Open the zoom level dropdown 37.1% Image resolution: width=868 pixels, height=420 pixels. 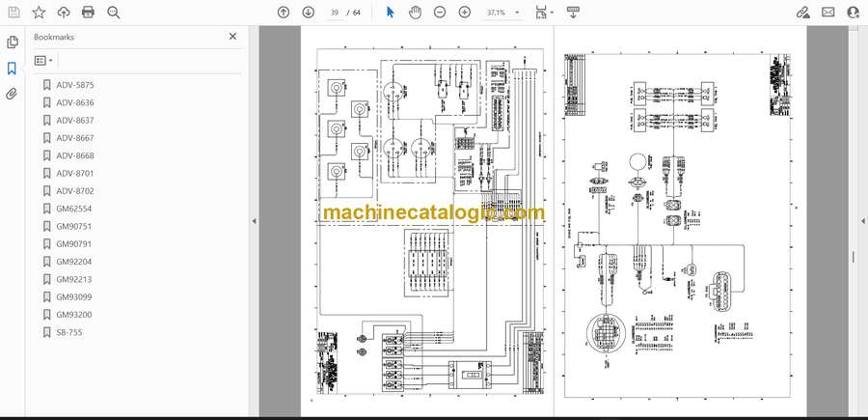pos(502,13)
